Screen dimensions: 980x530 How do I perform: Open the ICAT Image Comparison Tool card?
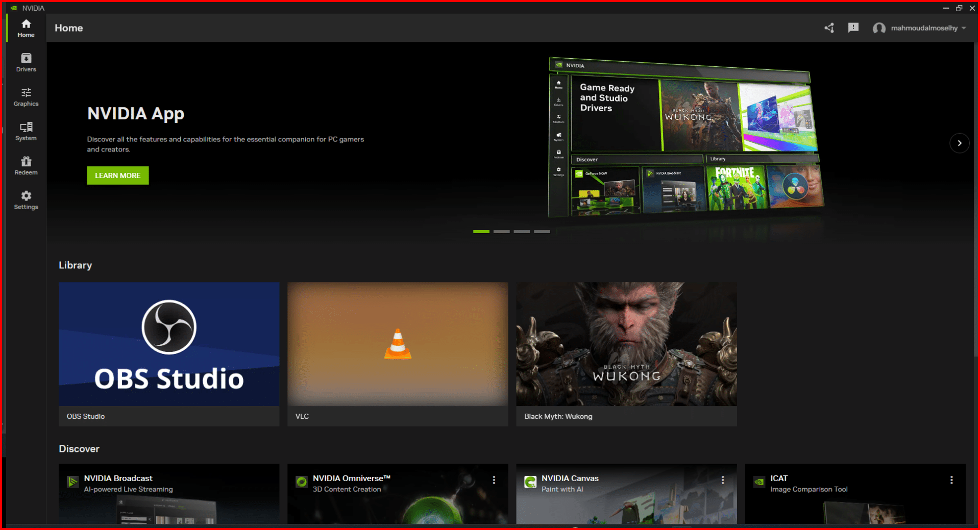855,494
